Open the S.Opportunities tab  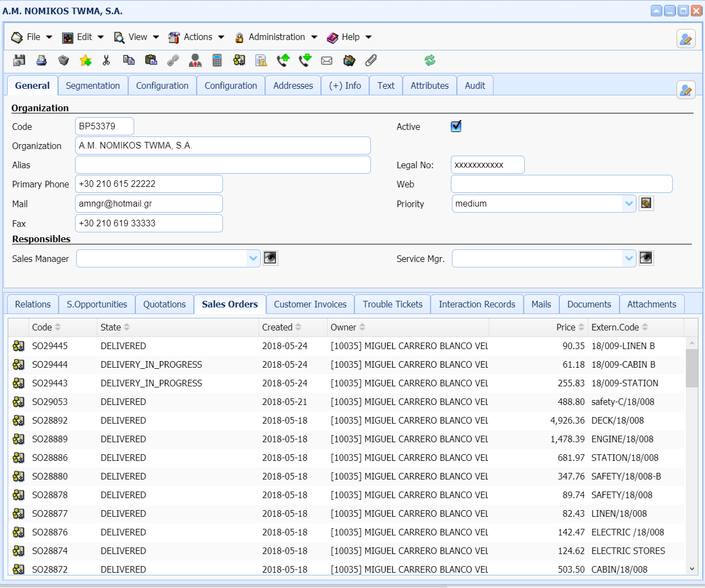click(97, 304)
